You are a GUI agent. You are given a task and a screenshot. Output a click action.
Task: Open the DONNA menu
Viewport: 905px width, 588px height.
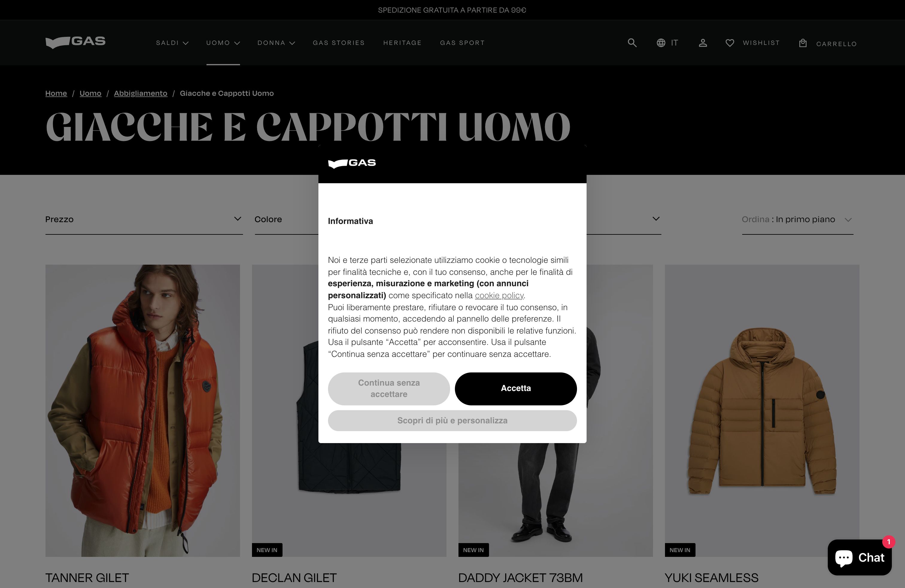pyautogui.click(x=276, y=43)
